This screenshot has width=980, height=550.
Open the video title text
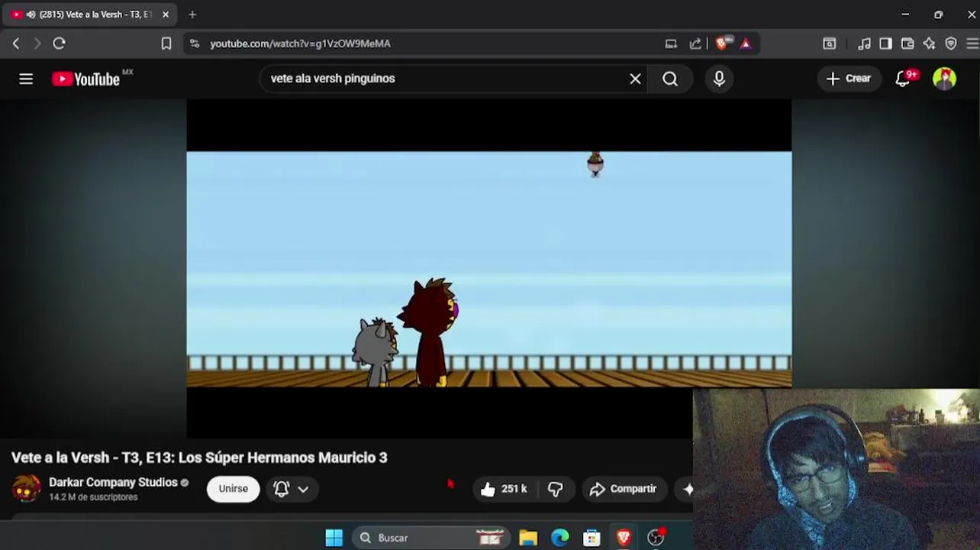pos(199,458)
